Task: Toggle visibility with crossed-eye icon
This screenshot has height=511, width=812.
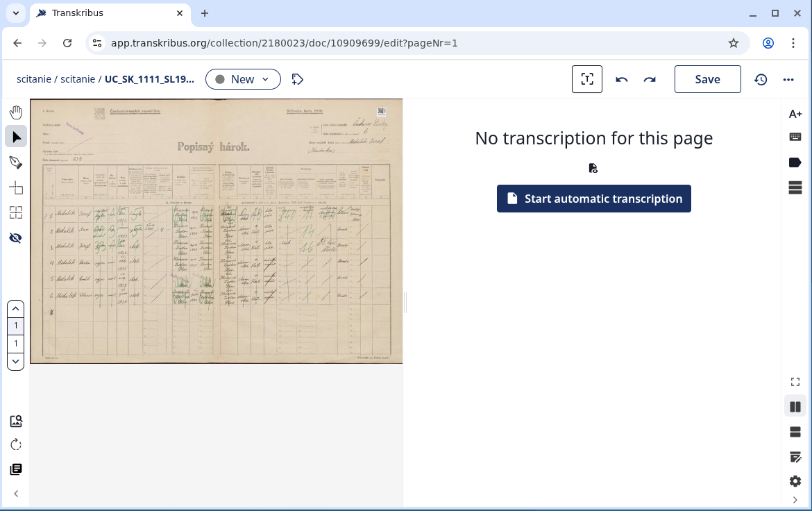Action: point(16,238)
